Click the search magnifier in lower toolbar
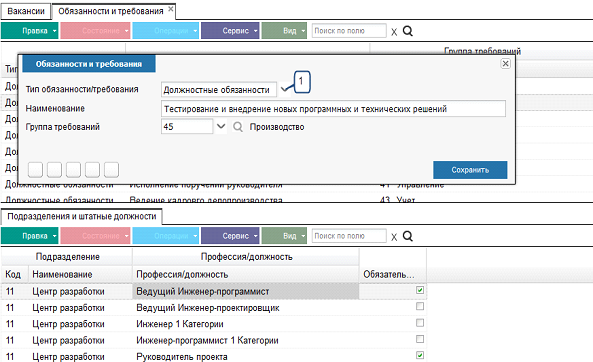This screenshot has width=593, height=362. [x=408, y=236]
